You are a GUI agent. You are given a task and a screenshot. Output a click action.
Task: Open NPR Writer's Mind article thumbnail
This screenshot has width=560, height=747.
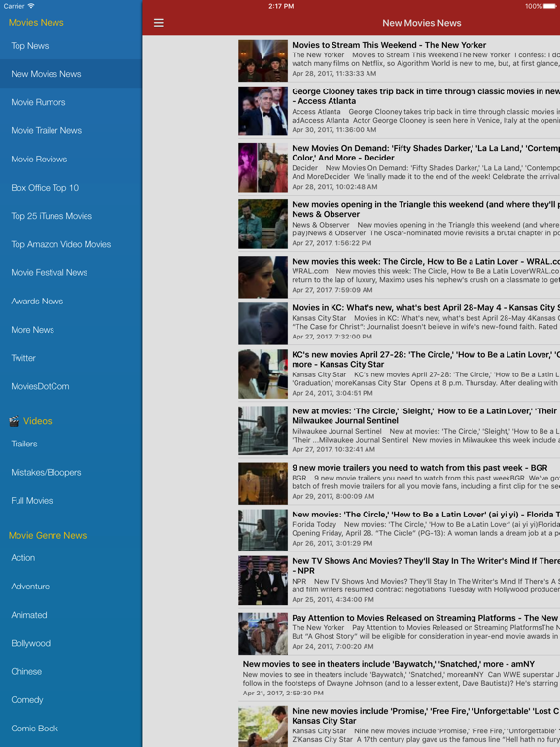click(262, 581)
